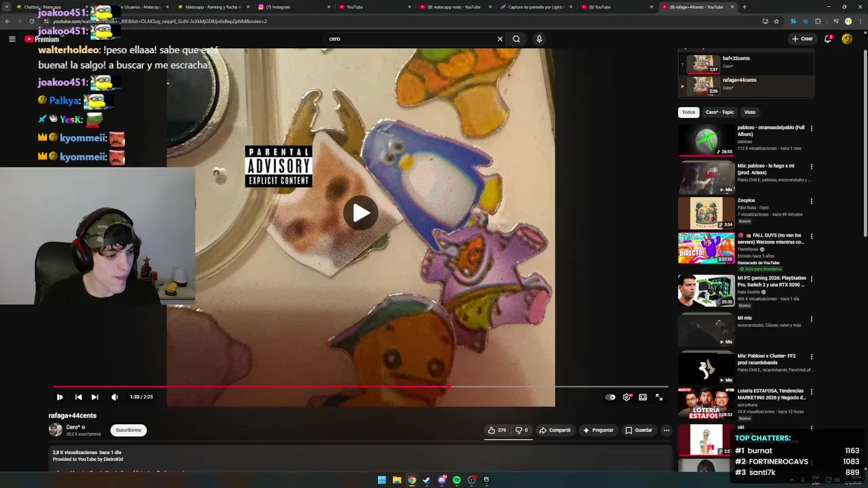Click the play/pause control in player bar
The image size is (868, 488).
(x=60, y=397)
